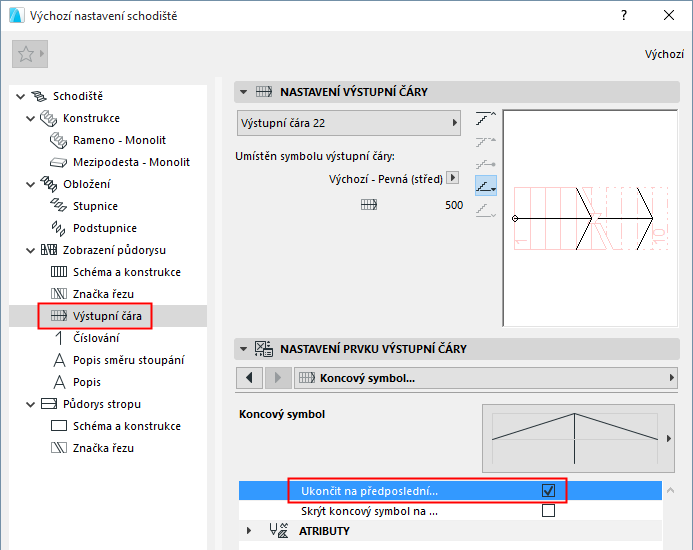
Task: Collapse the Konstrukce tree node
Action: [x=30, y=118]
